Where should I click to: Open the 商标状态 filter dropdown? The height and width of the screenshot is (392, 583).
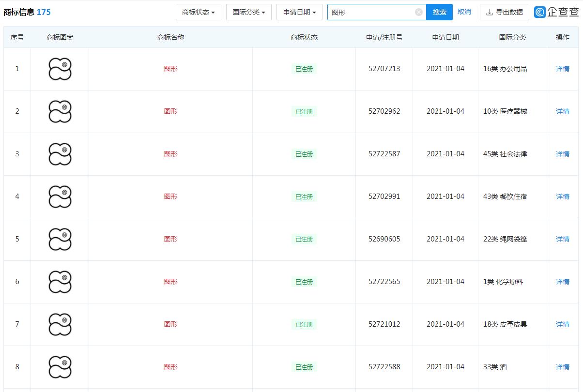(x=199, y=12)
